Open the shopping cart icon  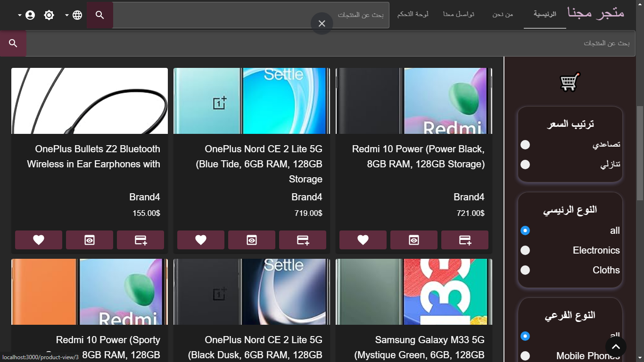click(x=570, y=82)
